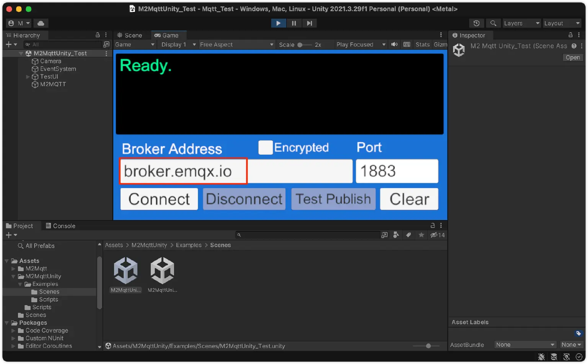Viewport: 588px width, 364px height.
Task: Lock the Inspector panel
Action: click(570, 35)
